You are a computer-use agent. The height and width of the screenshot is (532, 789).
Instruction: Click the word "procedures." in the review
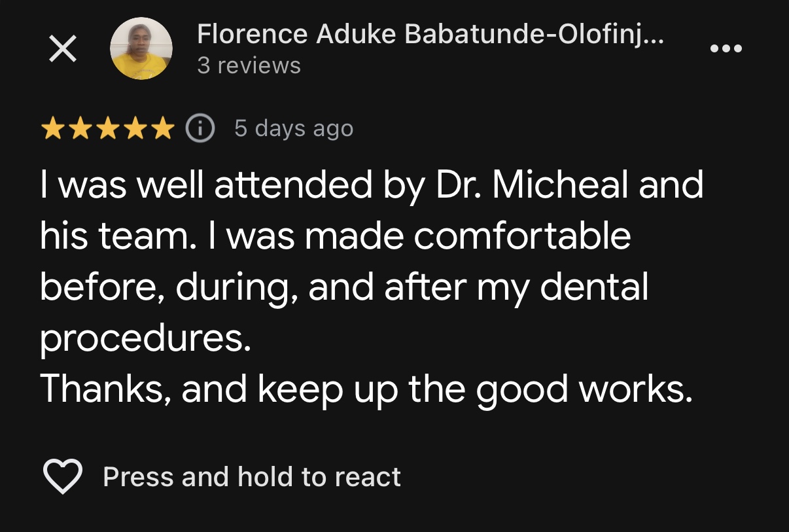pyautogui.click(x=145, y=339)
